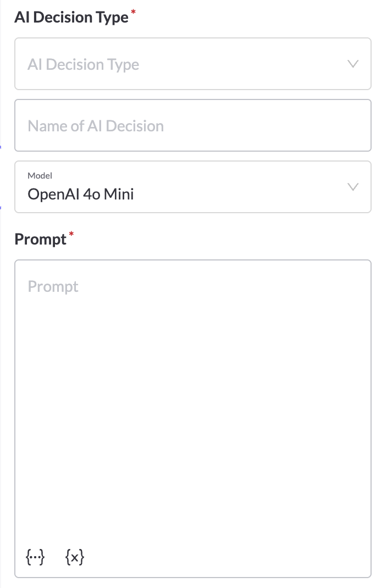
Task: Open the AI Decision Type dropdown field
Action: 193,64
